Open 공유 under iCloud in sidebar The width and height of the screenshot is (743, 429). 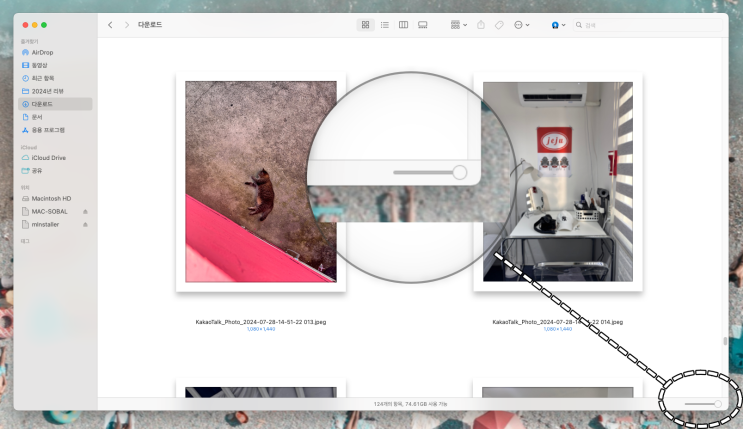55,170
